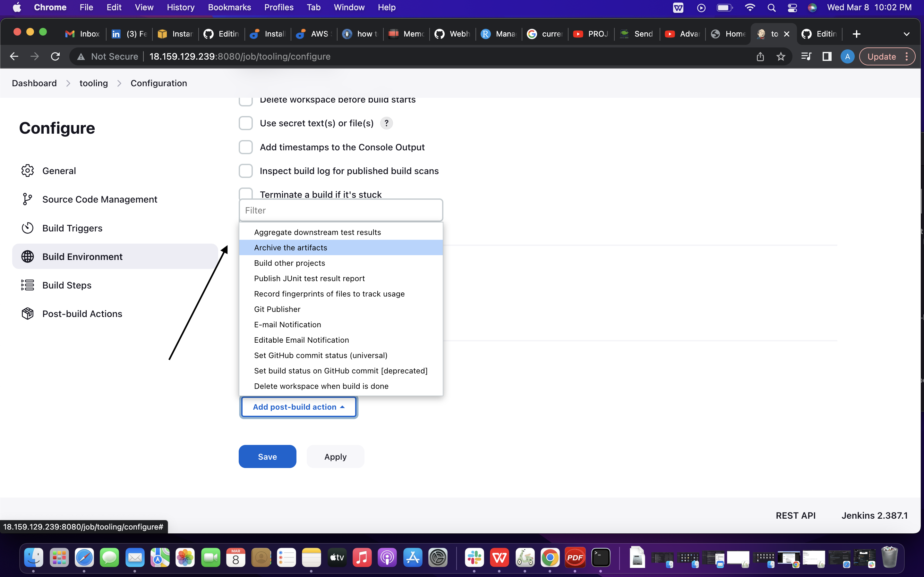Expand the Chrome tab search chevron
The image size is (924, 577).
click(906, 34)
